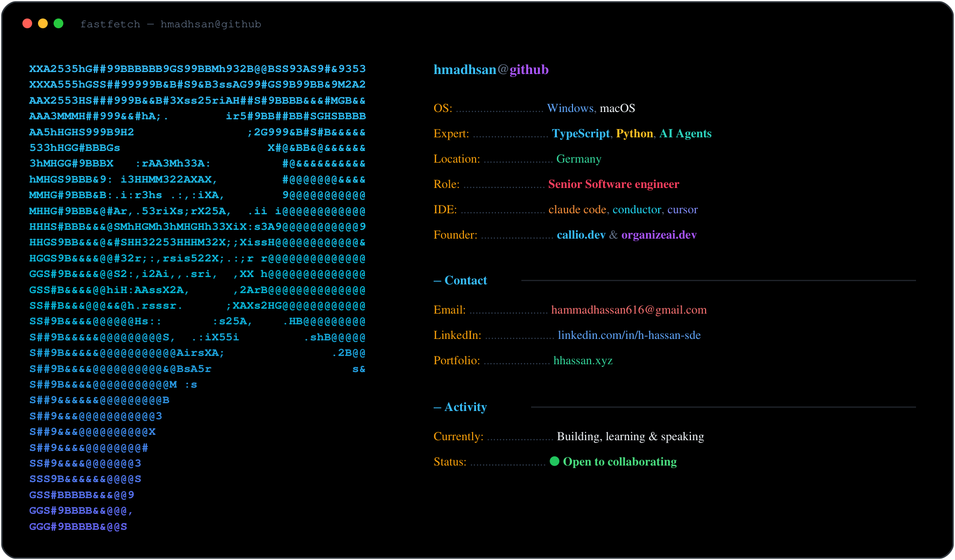The height and width of the screenshot is (560, 955).
Task: Click the red close window button
Action: (27, 23)
